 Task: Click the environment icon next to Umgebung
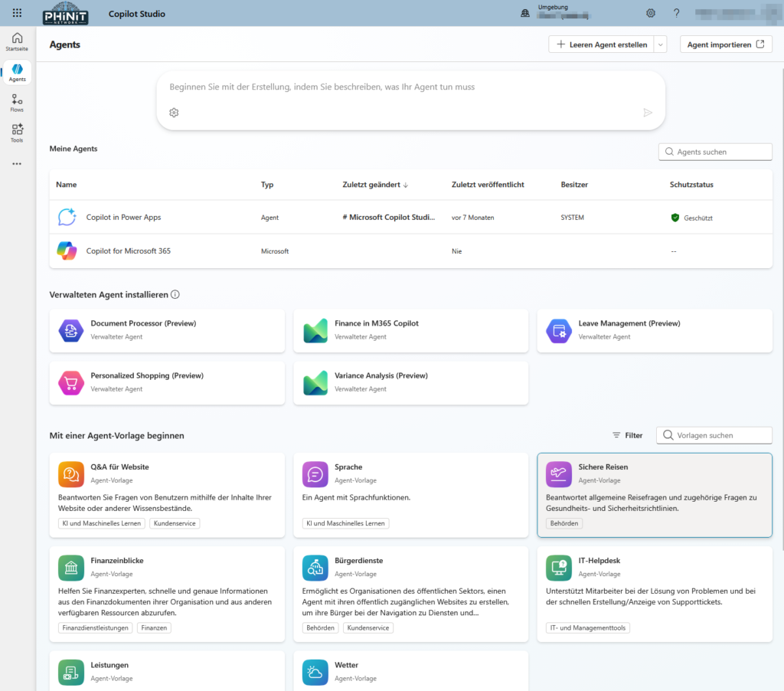pos(525,13)
